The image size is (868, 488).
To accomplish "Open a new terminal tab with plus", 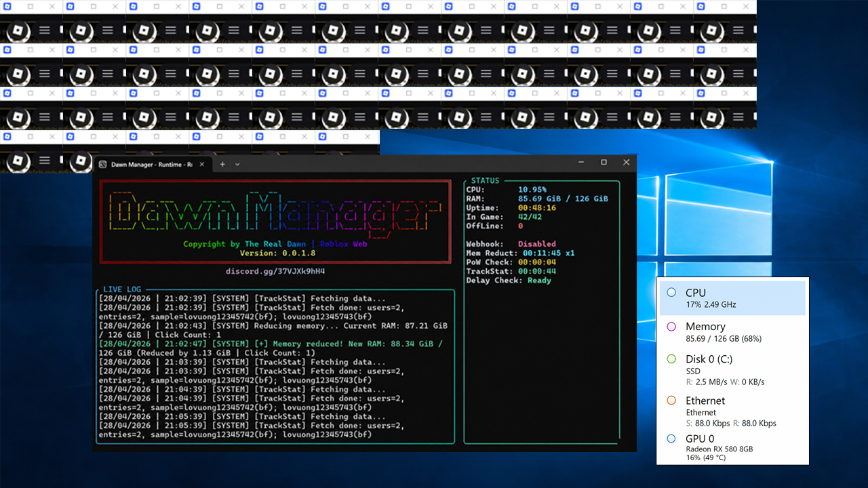I will 222,164.
